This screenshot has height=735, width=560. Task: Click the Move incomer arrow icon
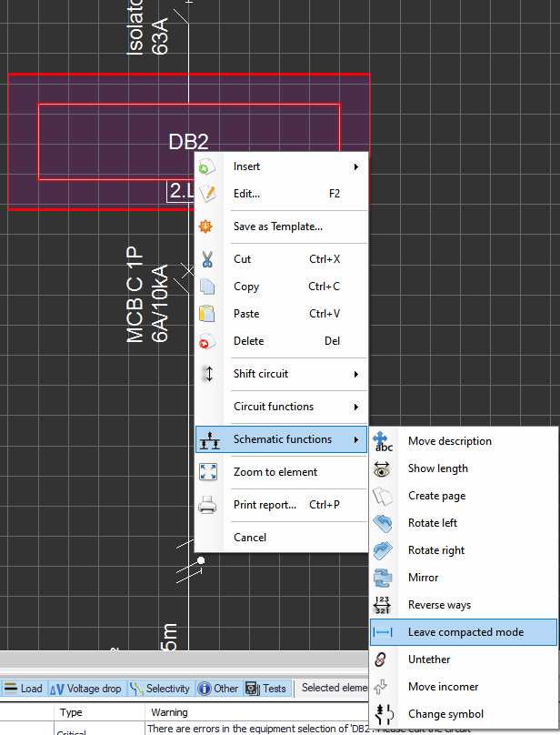[x=381, y=687]
